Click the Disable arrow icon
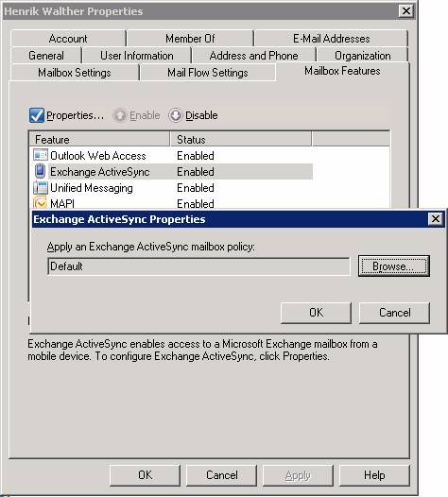The height and width of the screenshot is (497, 448). [x=175, y=115]
